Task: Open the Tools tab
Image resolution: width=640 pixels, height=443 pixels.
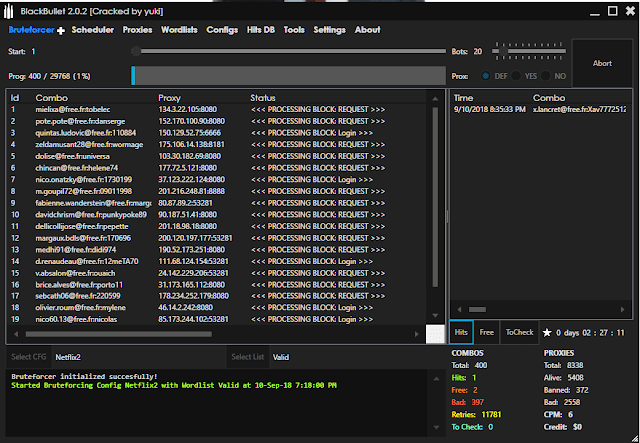Action: pos(294,30)
